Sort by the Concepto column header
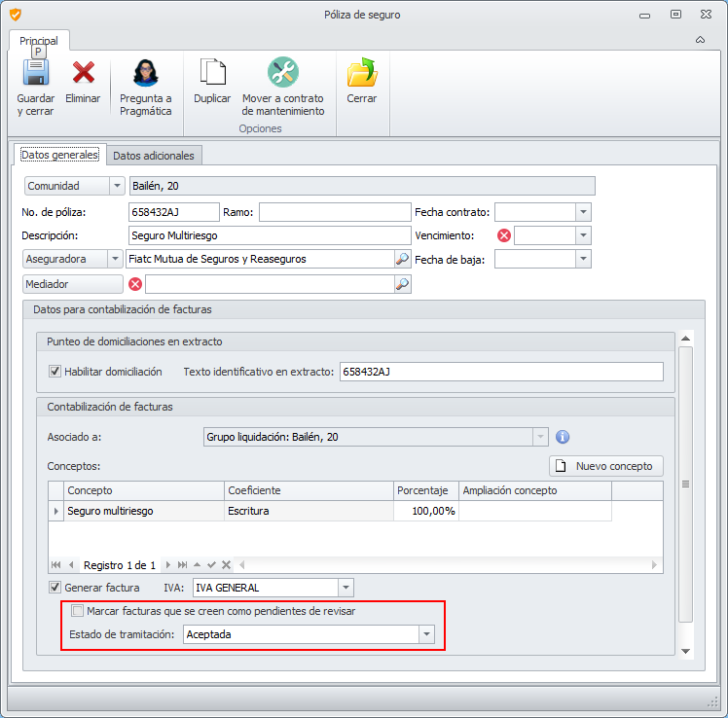This screenshot has height=718, width=728. [144, 490]
